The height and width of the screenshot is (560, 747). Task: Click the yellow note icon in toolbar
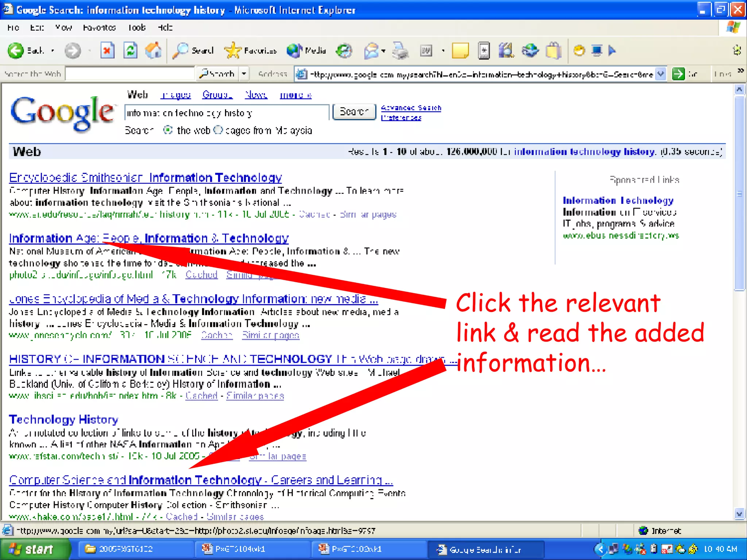[460, 51]
